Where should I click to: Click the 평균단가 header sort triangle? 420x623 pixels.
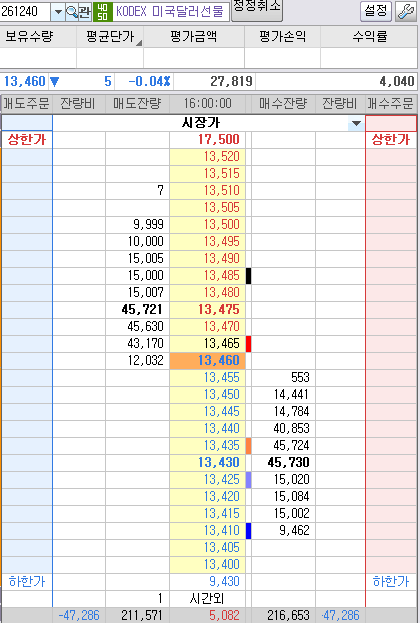click(x=139, y=43)
